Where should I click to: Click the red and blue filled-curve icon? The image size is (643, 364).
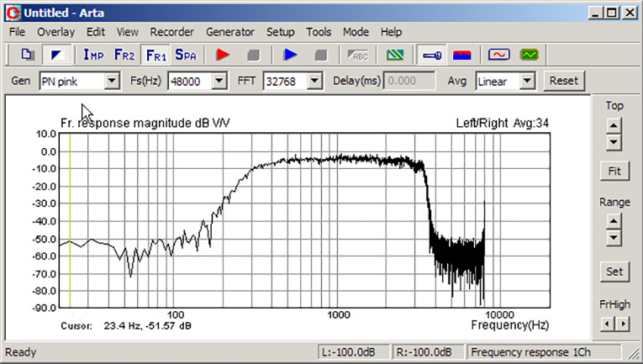[461, 55]
